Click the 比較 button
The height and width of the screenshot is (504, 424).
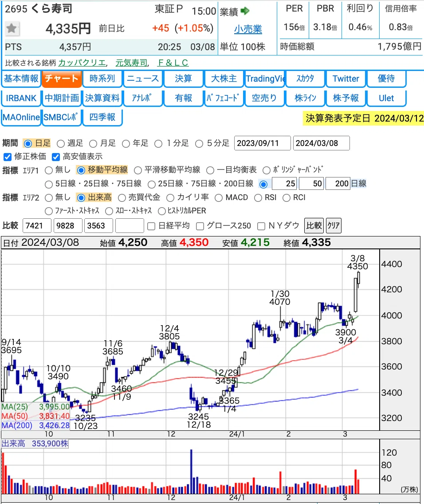point(314,226)
